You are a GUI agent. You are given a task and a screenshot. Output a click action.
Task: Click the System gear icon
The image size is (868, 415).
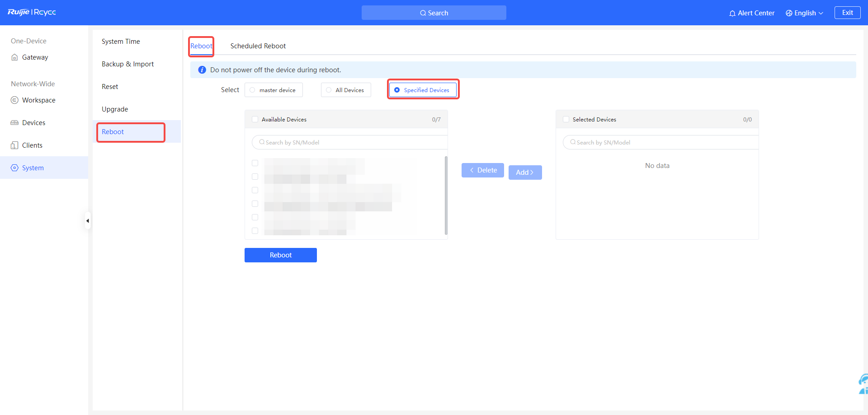(x=14, y=168)
